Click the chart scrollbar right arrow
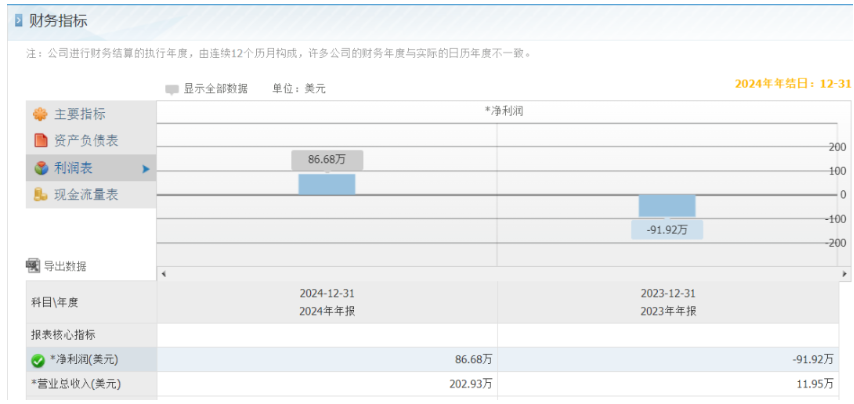The width and height of the screenshot is (854, 404). point(845,274)
